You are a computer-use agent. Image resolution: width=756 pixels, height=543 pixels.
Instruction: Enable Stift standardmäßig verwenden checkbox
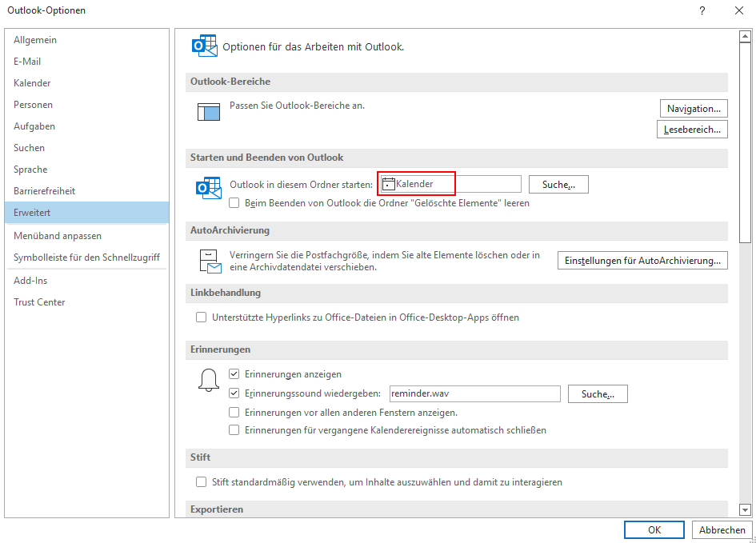coord(201,481)
